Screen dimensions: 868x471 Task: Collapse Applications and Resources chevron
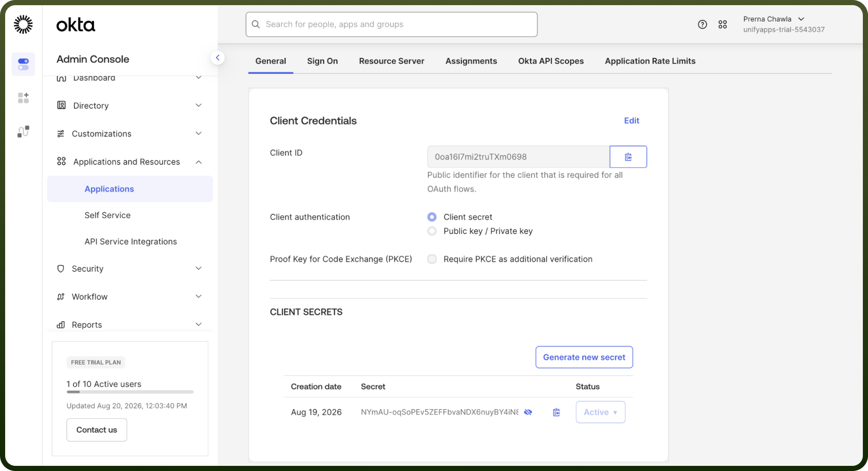pyautogui.click(x=199, y=162)
